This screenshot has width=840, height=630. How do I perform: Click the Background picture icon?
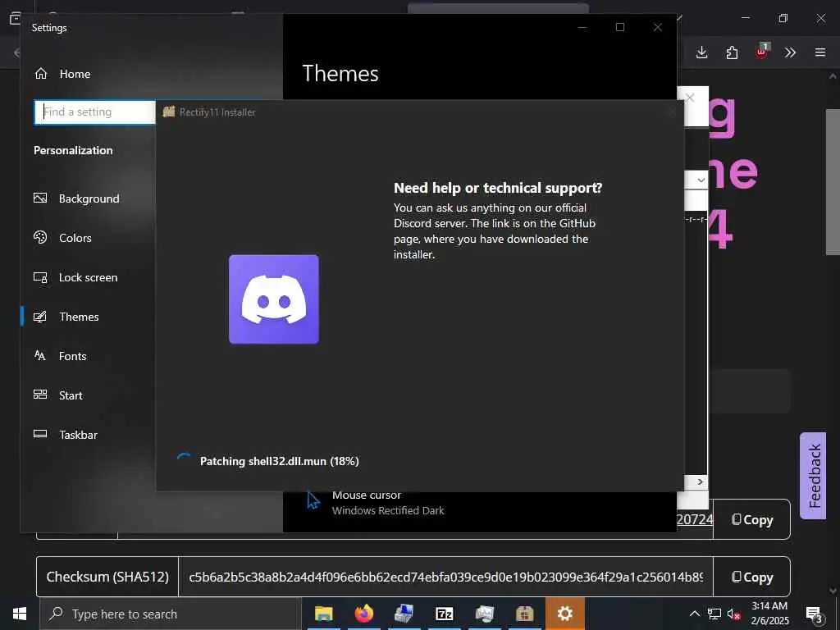tap(40, 199)
